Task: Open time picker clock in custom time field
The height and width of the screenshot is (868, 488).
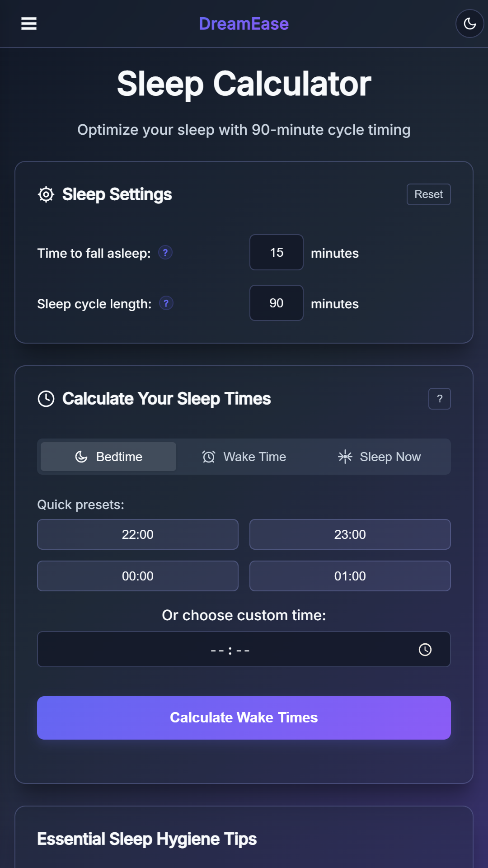Action: pos(425,650)
